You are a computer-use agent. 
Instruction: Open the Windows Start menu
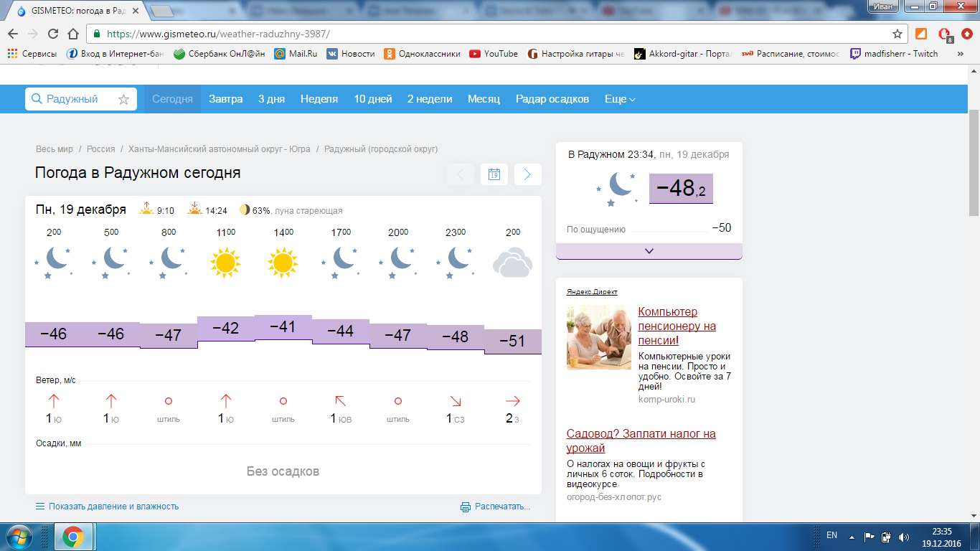tap(16, 537)
